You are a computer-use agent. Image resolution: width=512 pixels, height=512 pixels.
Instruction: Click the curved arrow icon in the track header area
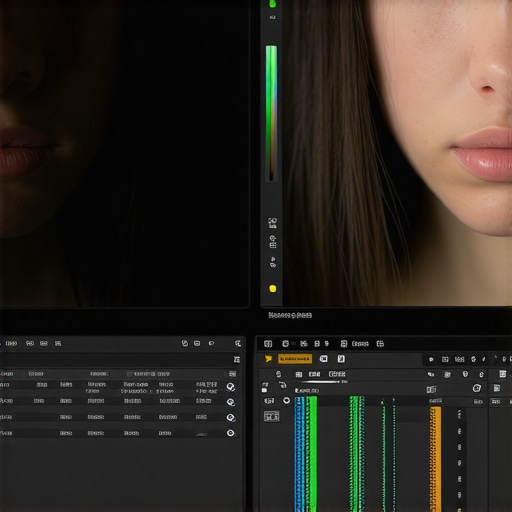tap(283, 385)
